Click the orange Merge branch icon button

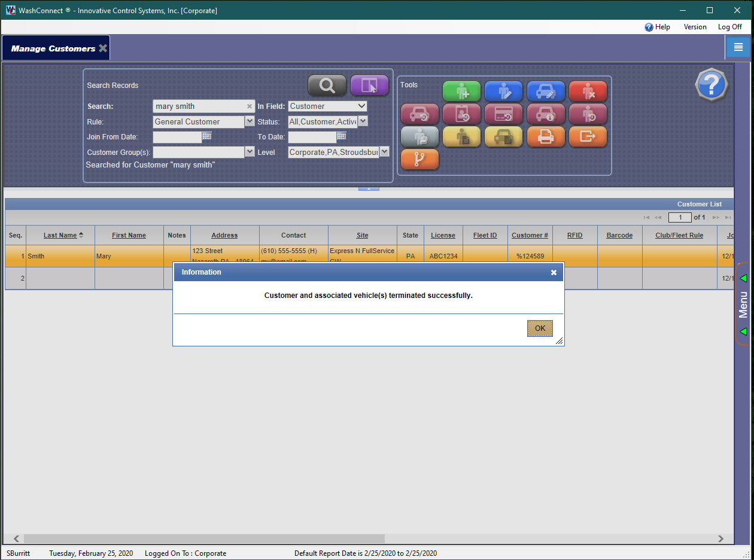click(x=419, y=159)
